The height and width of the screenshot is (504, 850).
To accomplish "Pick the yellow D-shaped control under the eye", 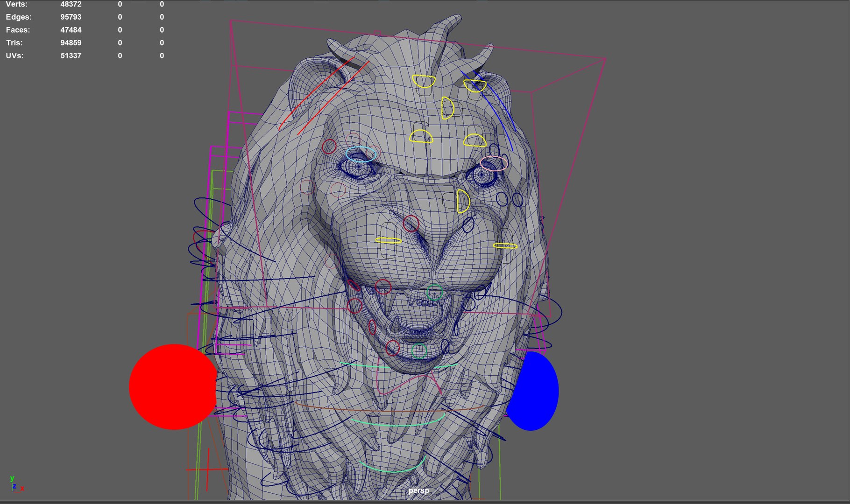I will [x=463, y=201].
